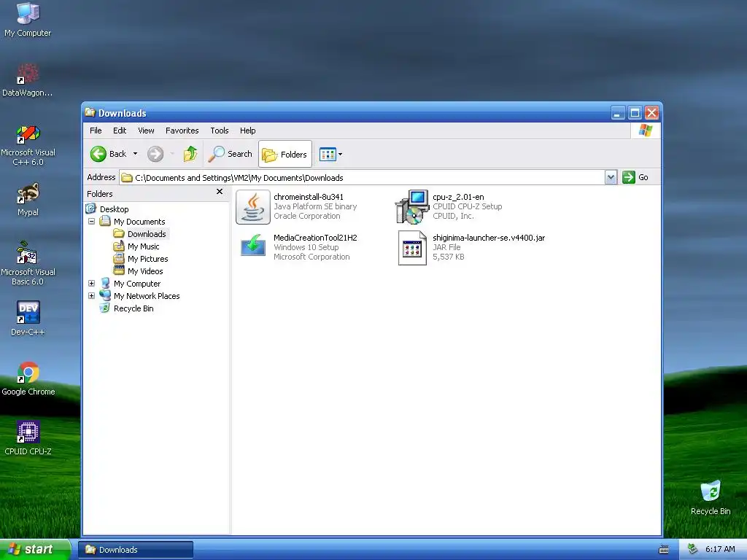Click the Windows flag logo in menu bar

click(x=646, y=130)
